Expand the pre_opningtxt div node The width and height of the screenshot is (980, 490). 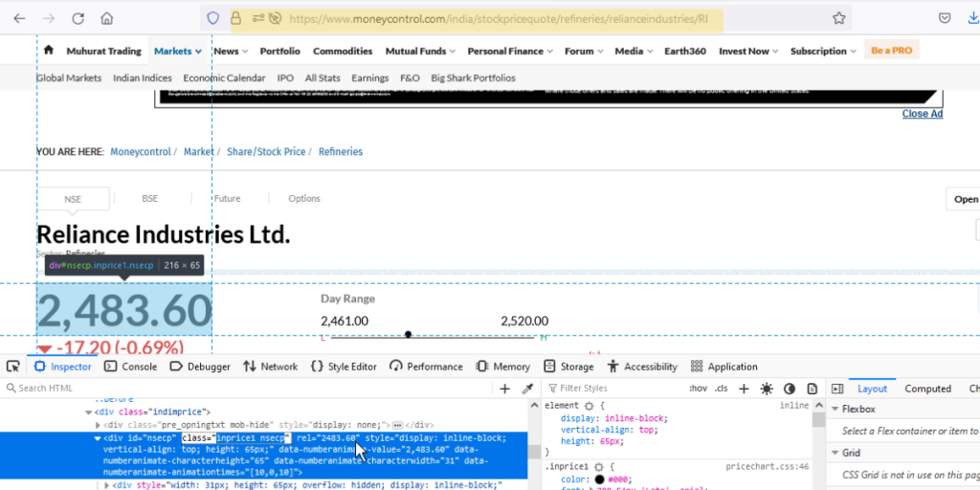click(x=98, y=425)
